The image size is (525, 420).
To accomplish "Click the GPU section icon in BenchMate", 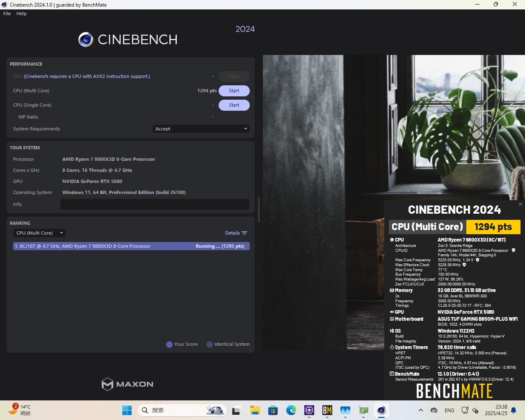I will pyautogui.click(x=392, y=312).
